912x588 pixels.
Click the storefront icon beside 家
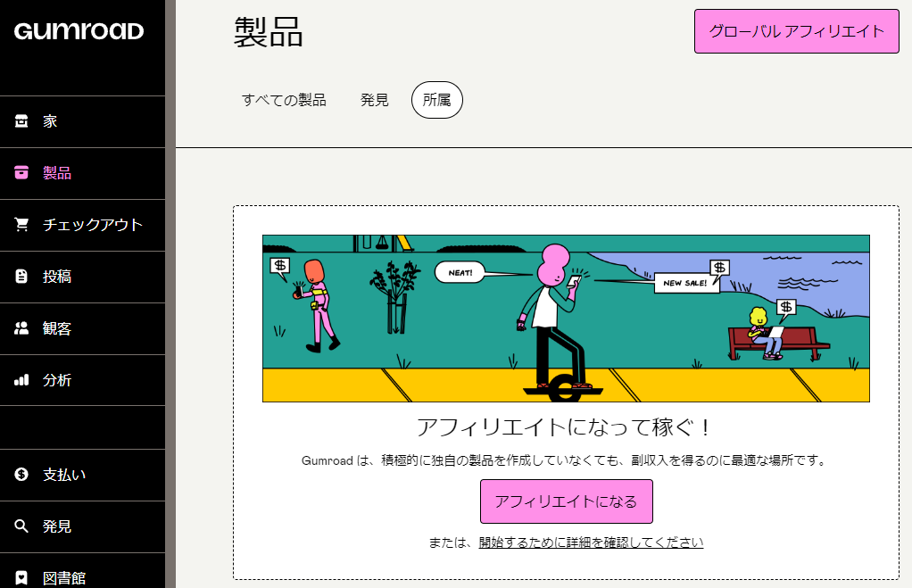(22, 121)
